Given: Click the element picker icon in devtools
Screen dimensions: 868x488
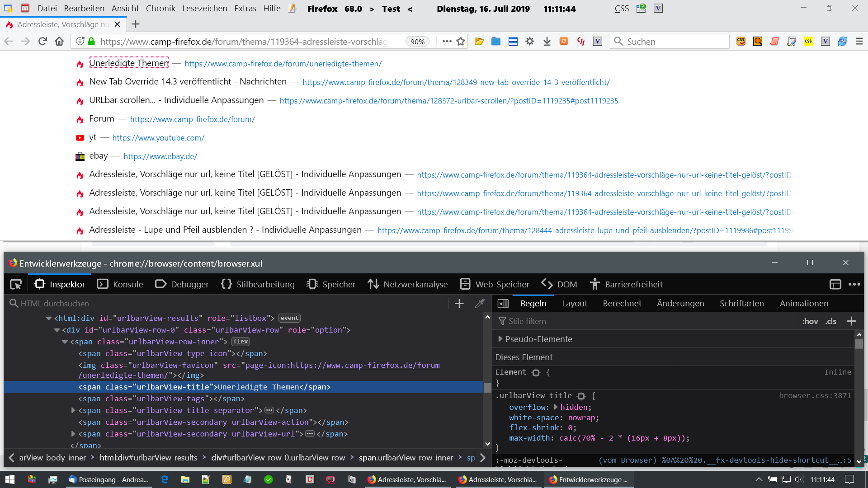Looking at the screenshot, I should click(x=16, y=284).
